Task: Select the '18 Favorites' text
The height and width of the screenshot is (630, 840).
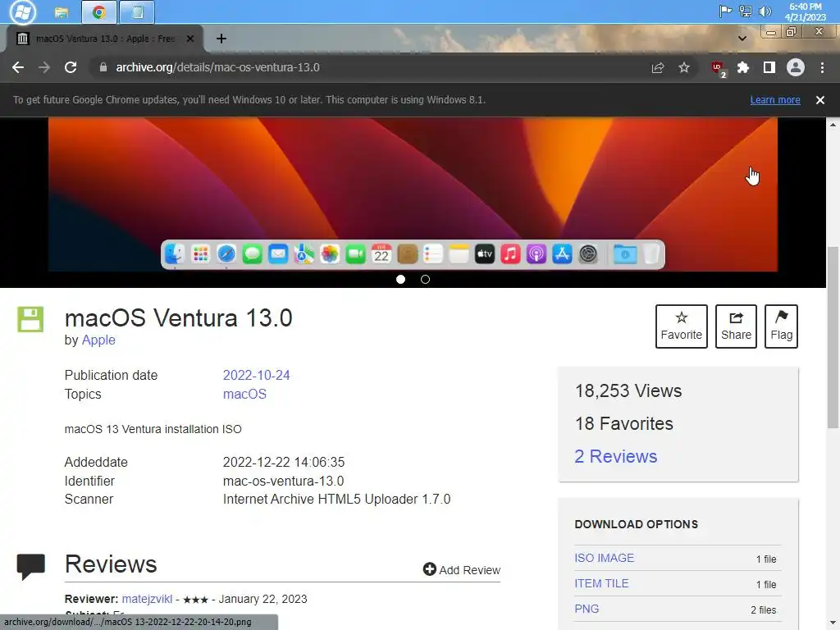Action: 624,423
